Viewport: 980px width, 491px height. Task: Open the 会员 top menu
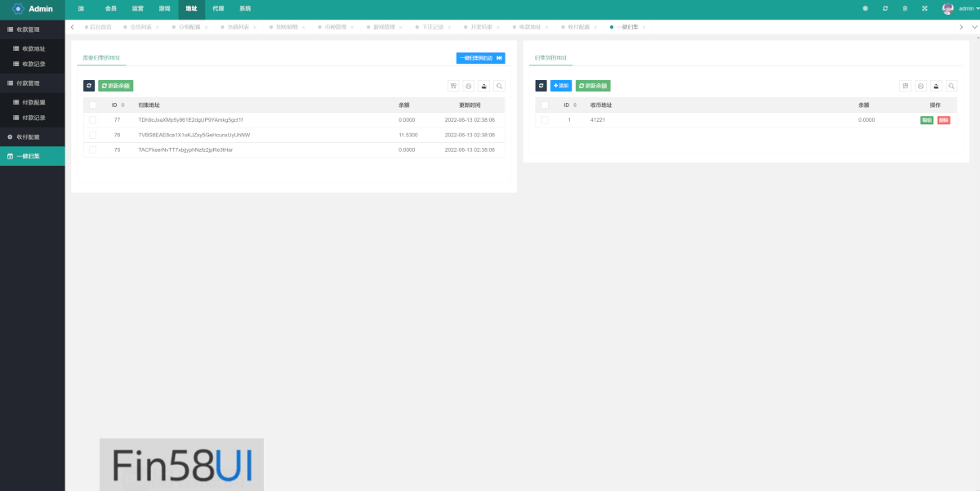tap(110, 8)
